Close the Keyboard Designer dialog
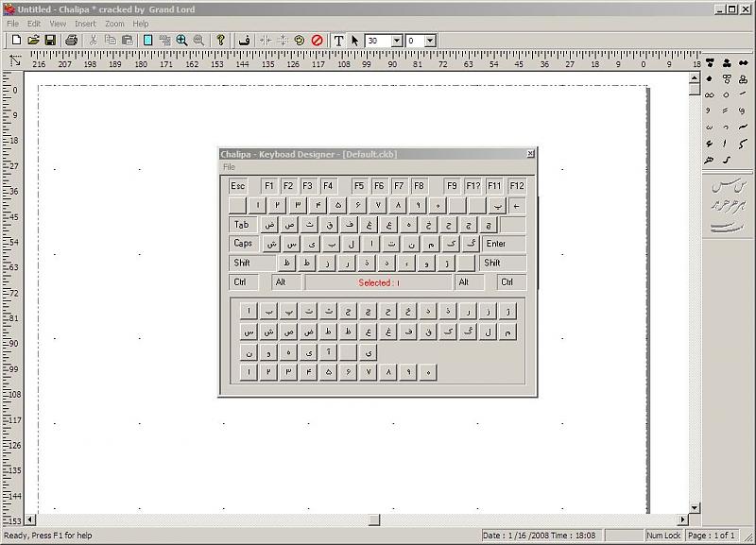Image resolution: width=756 pixels, height=545 pixels. 530,153
